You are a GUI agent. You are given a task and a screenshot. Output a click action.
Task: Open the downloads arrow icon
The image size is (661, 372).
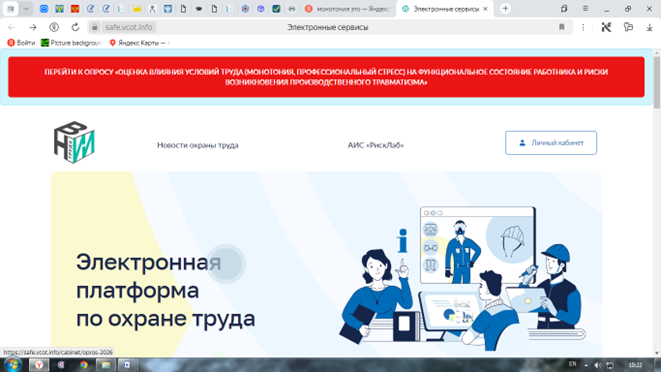point(649,27)
